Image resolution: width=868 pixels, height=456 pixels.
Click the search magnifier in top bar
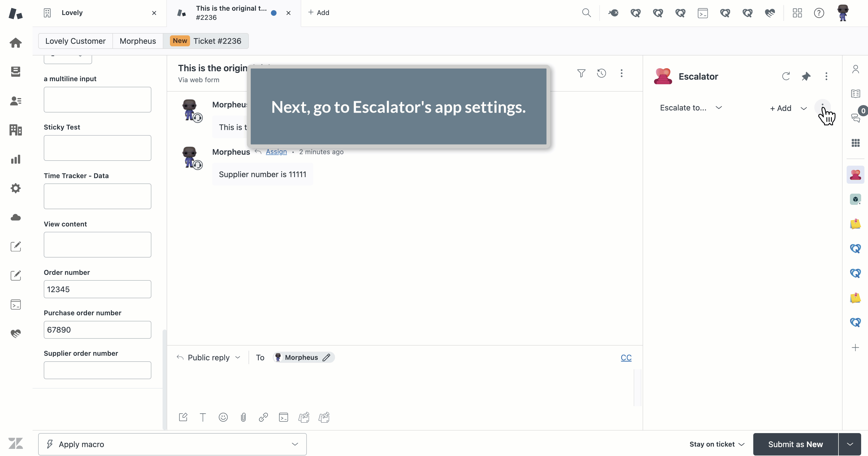point(586,13)
